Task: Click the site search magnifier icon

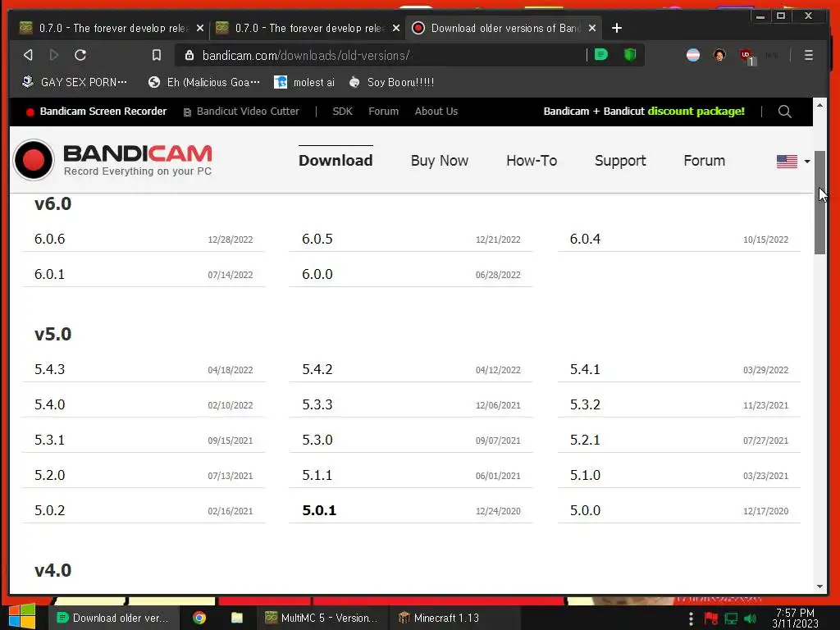Action: coord(785,112)
